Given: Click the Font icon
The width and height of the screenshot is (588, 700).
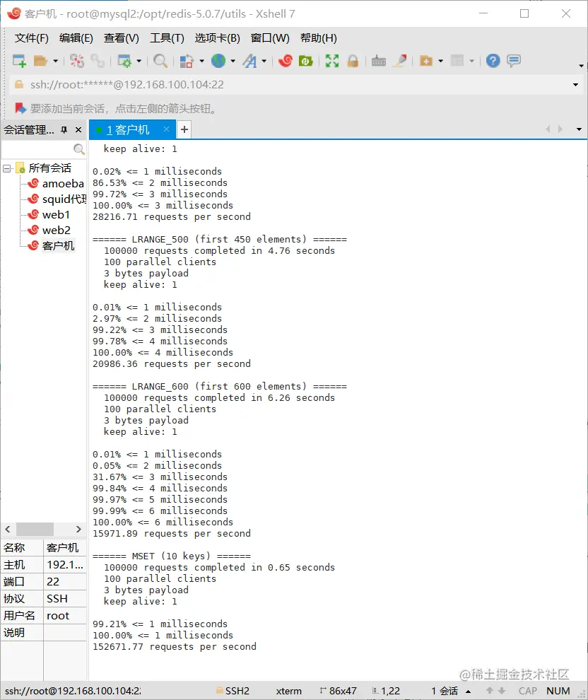Looking at the screenshot, I should [249, 61].
